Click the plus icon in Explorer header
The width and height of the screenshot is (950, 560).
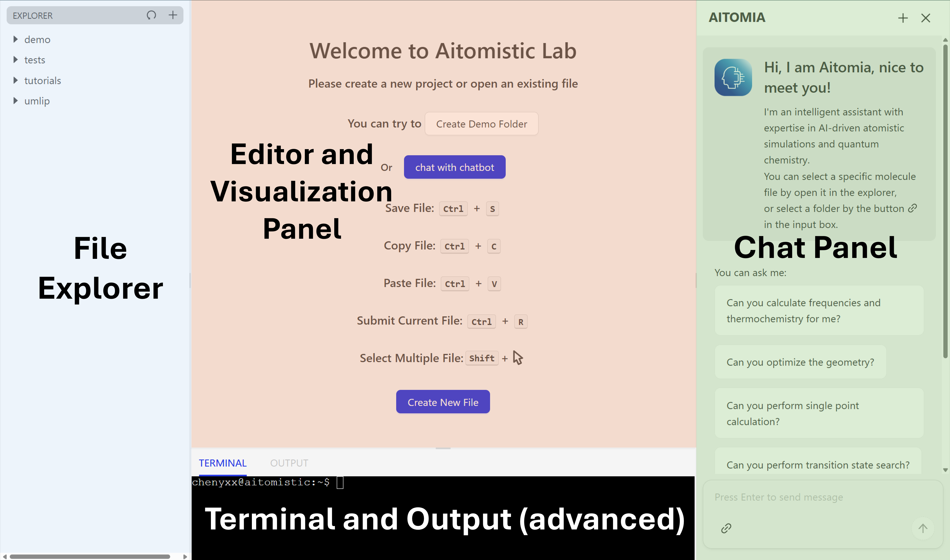click(x=173, y=15)
